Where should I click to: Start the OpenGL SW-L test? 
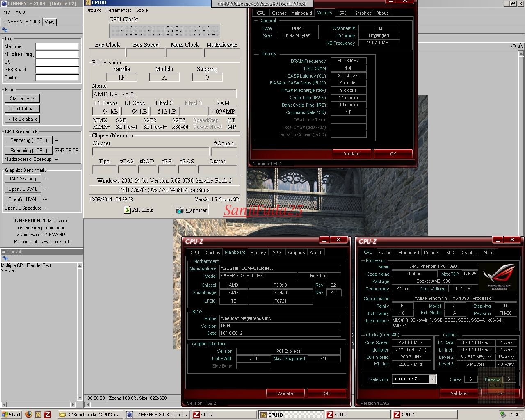pyautogui.click(x=23, y=189)
